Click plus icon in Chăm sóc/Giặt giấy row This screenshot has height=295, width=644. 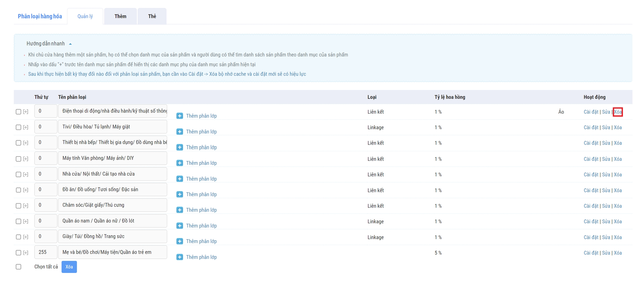pos(179,210)
